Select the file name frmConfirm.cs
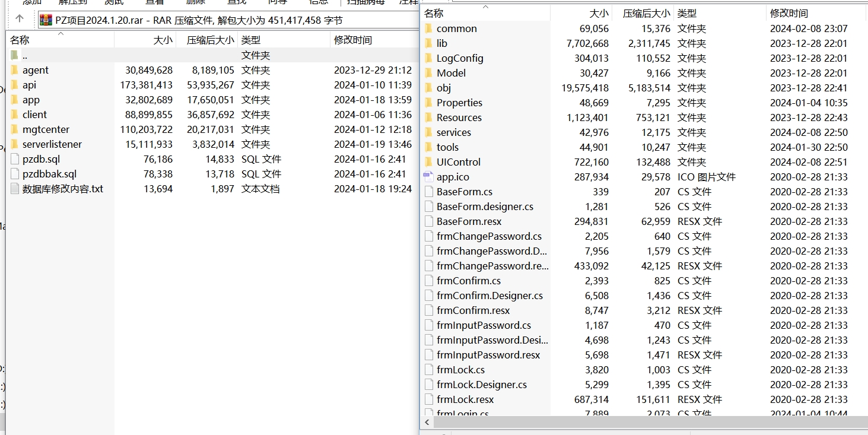 click(469, 281)
